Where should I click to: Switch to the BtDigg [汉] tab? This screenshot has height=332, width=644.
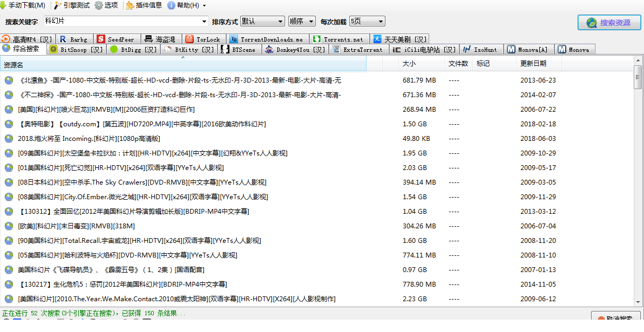[133, 50]
